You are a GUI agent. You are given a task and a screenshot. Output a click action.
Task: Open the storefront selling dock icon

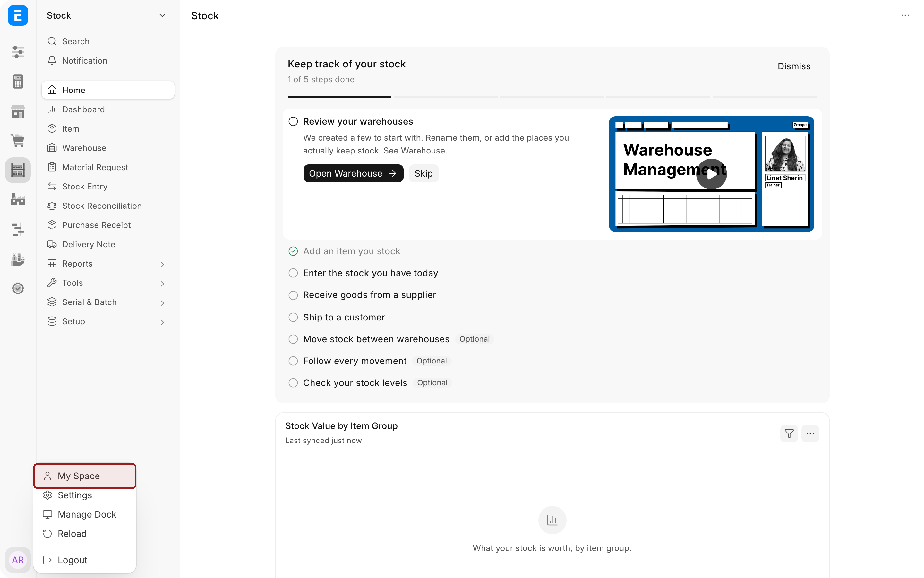[x=18, y=111]
